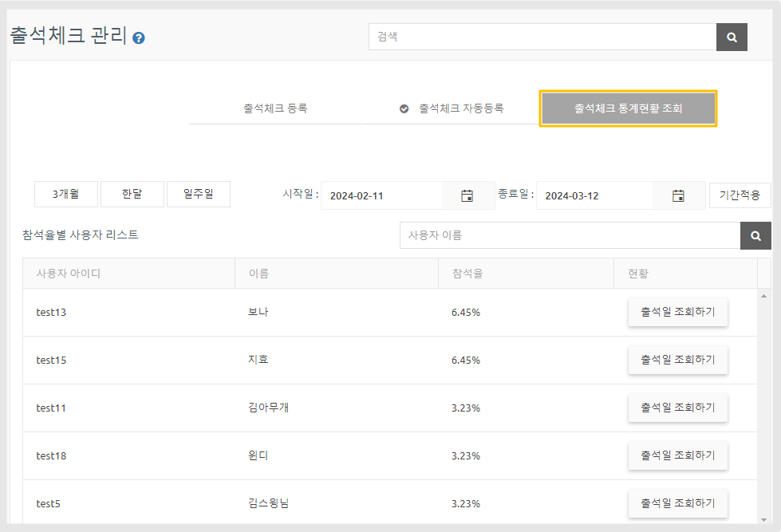Focus the top 검색 search field
Image resolution: width=781 pixels, height=532 pixels.
[542, 37]
